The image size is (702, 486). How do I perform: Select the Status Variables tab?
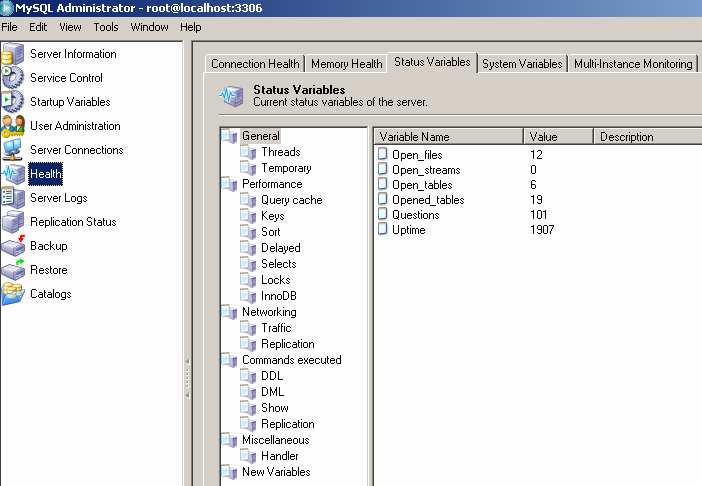(432, 62)
